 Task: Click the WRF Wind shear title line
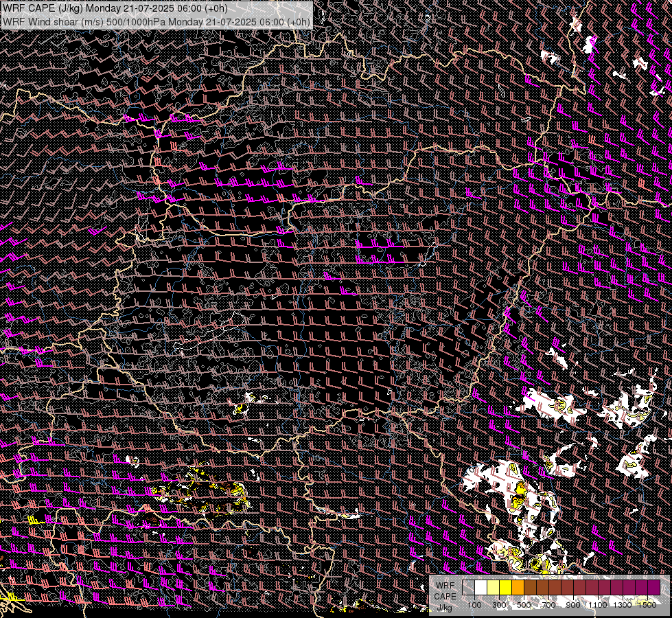click(157, 21)
